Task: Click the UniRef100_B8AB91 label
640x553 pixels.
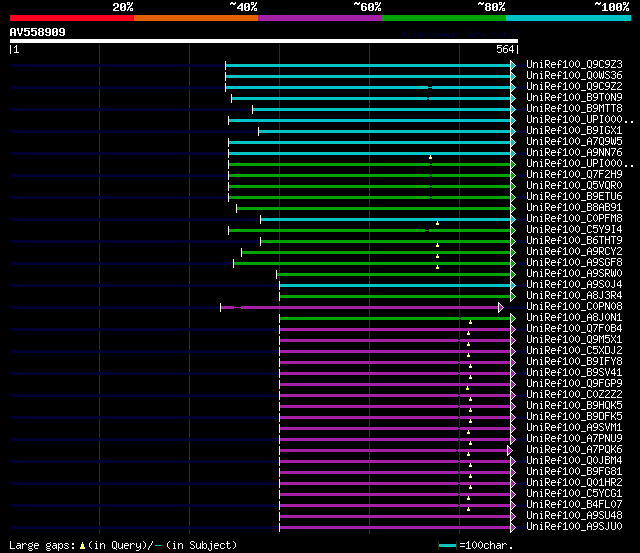Action: [x=574, y=208]
